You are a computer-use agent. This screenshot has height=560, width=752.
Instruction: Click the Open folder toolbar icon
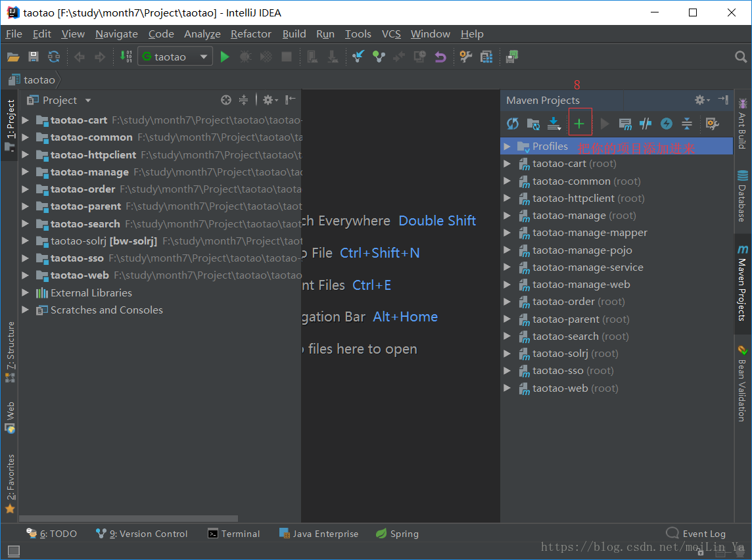(13, 57)
